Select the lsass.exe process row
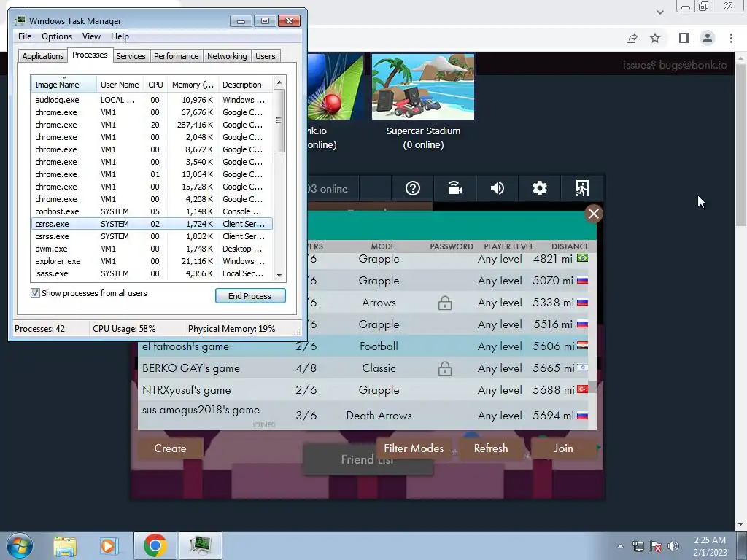 click(152, 273)
